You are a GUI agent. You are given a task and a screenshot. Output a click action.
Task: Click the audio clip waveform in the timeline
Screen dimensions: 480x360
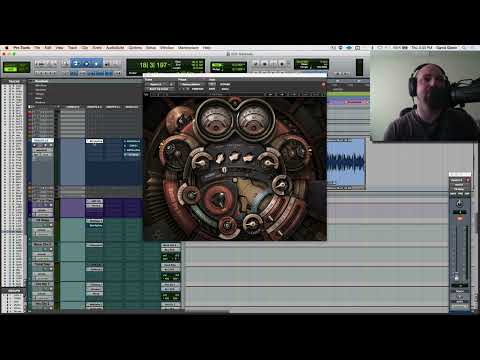(346, 163)
